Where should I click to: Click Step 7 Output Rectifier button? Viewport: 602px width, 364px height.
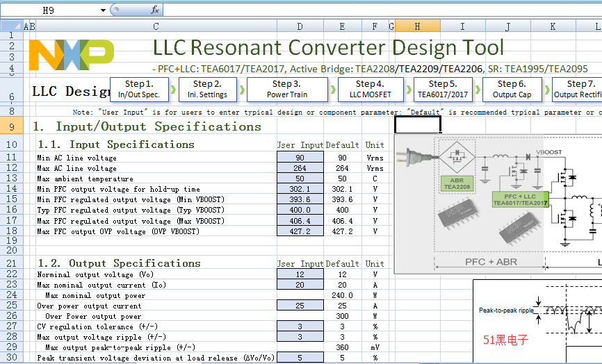point(576,90)
